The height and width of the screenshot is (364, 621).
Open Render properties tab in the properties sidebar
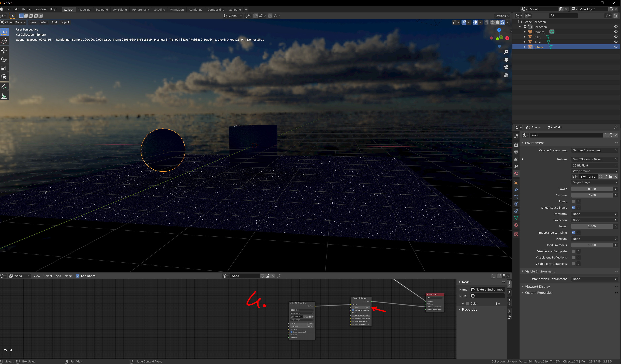pyautogui.click(x=516, y=145)
